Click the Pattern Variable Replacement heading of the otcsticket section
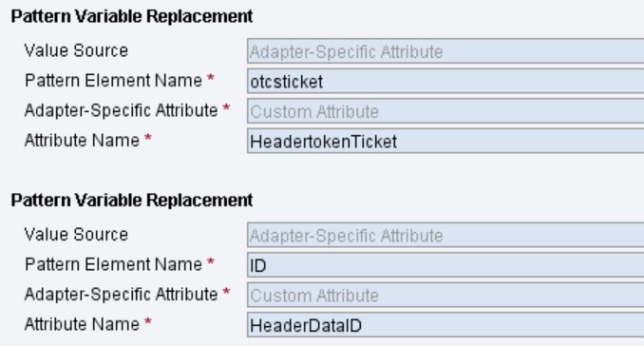Viewport: 644px width, 346px height. tap(132, 16)
